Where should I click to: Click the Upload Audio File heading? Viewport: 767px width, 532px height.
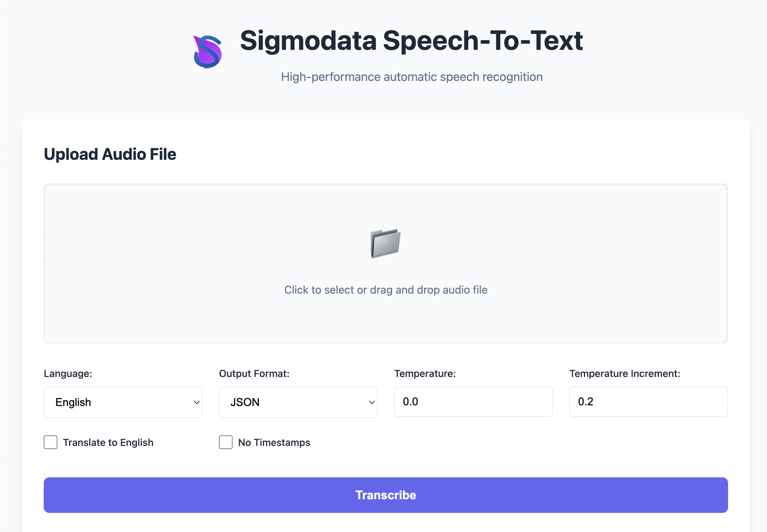point(110,154)
